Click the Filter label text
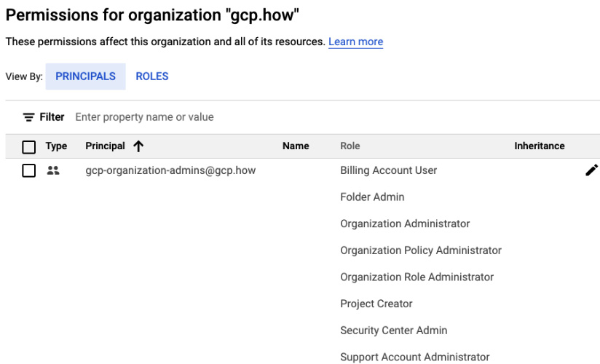 [52, 117]
